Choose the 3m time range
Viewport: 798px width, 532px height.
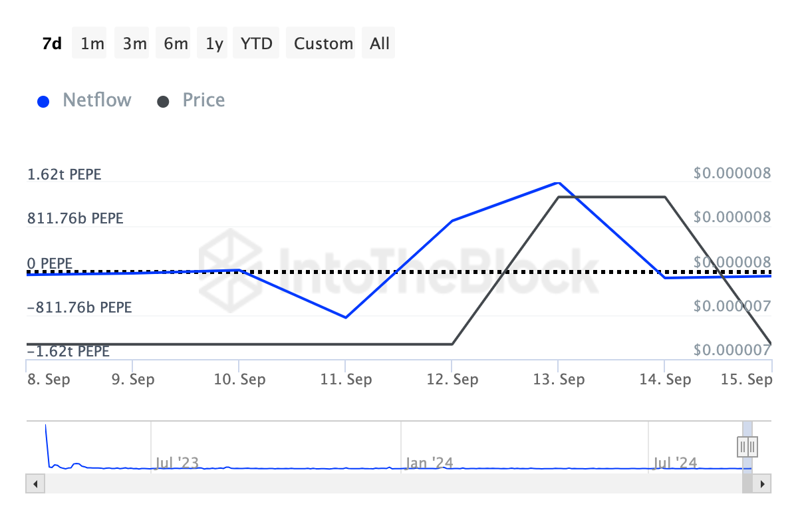click(134, 43)
